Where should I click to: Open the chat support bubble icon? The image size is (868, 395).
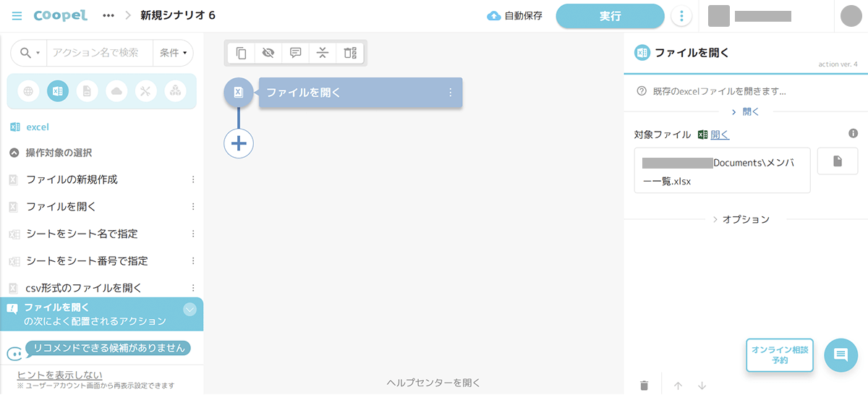841,354
